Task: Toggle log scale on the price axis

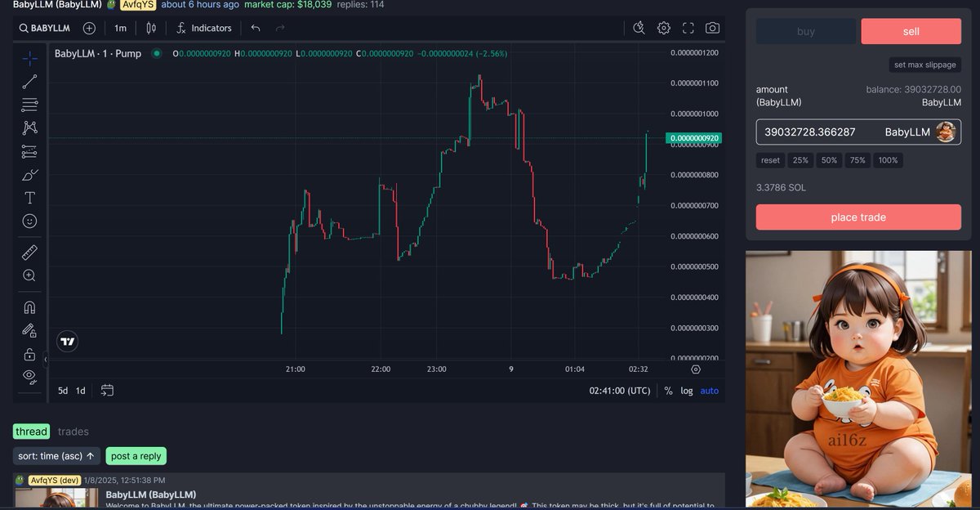Action: pos(686,391)
